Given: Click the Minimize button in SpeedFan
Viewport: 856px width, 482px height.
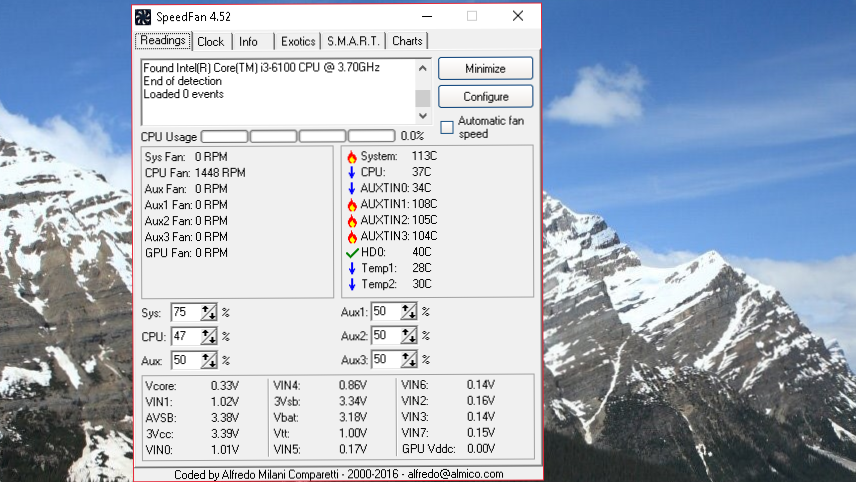Looking at the screenshot, I should coord(485,69).
